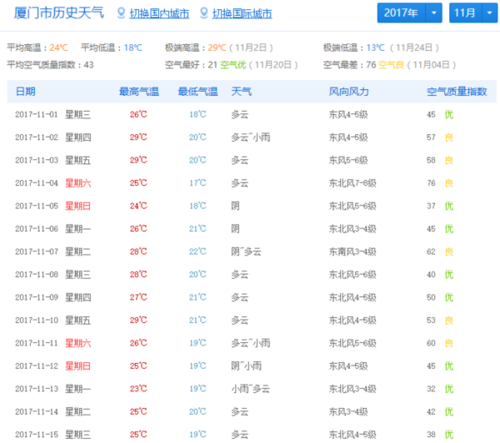Click weather 多云~小雨 on 2017-11-02 row

click(x=251, y=137)
